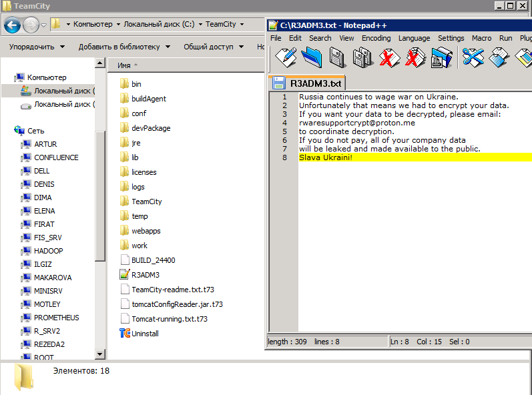The image size is (532, 395).
Task: Expand the Локальный диск (C:) breadcrumb arrow
Action: [200, 25]
